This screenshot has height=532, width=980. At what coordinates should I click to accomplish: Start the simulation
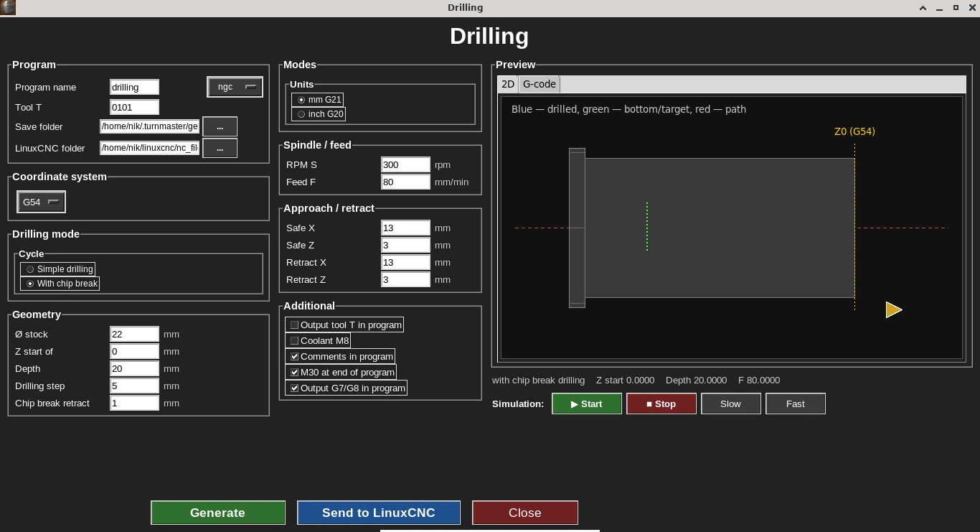587,403
